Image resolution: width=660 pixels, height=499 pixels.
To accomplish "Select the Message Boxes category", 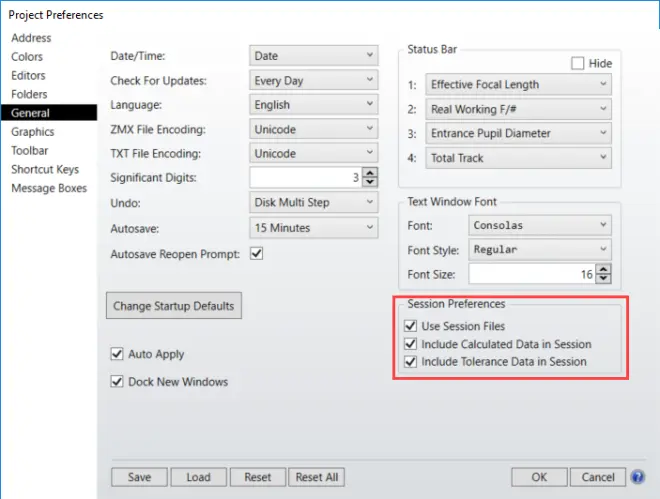I will point(49,188).
